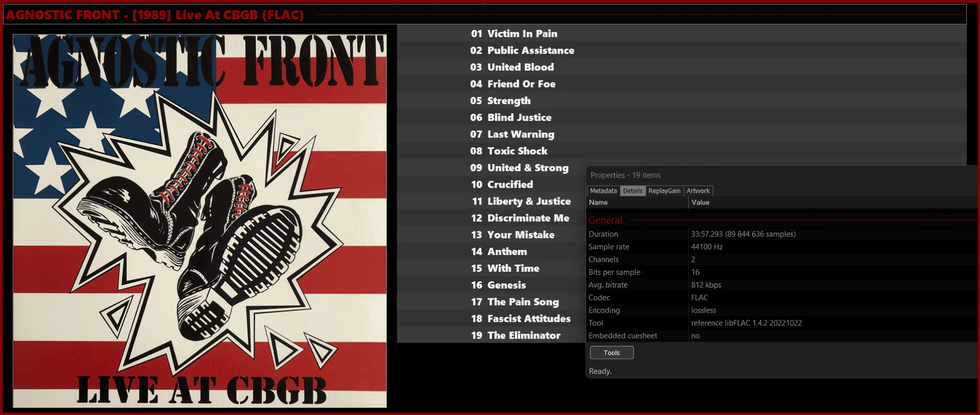Select track 11 Liberty & Justice
This screenshot has width=980, height=415.
tap(521, 201)
